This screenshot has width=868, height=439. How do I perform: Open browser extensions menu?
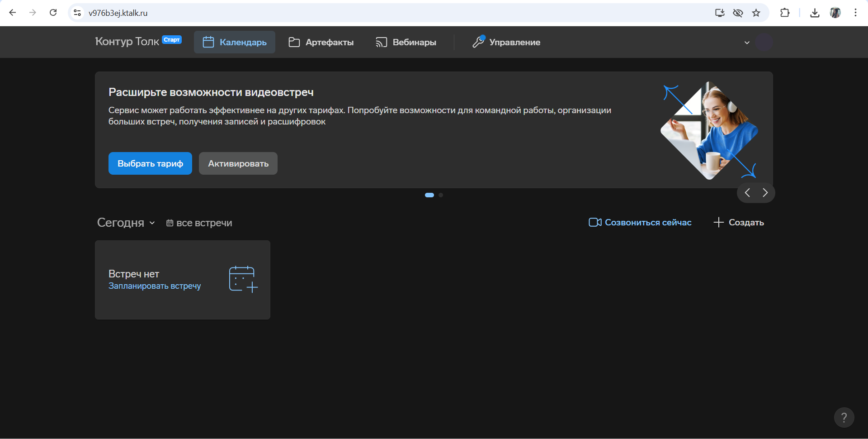pyautogui.click(x=785, y=13)
